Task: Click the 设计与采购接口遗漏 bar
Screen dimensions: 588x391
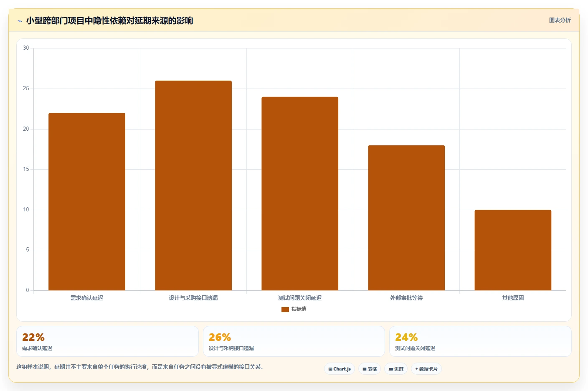Action: [x=193, y=185]
